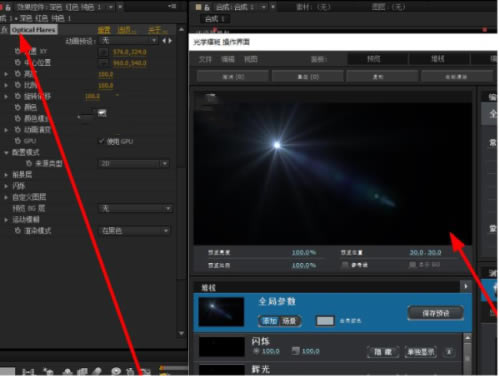Toggle the stopwatch for the GPU row
This screenshot has height=378, width=500.
[x=18, y=141]
